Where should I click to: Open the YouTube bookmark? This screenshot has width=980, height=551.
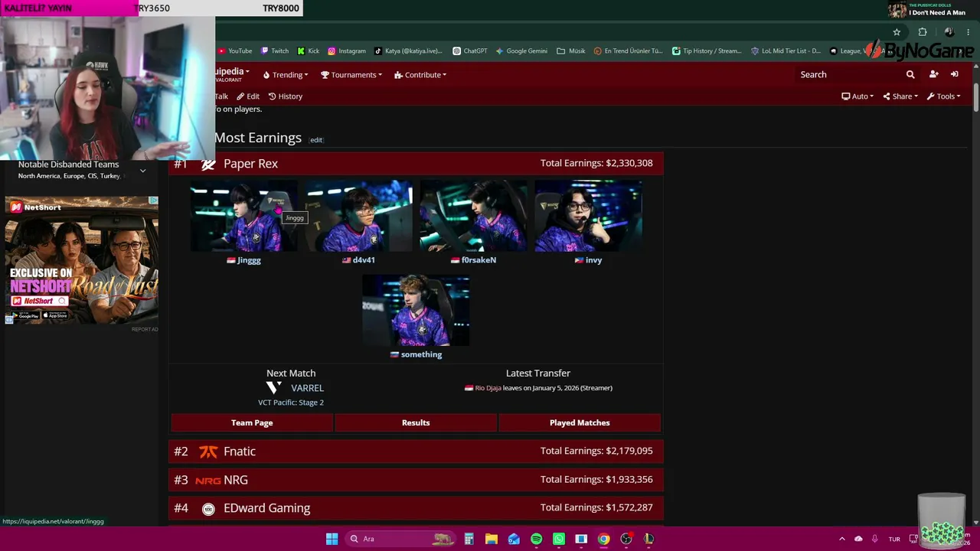click(234, 51)
